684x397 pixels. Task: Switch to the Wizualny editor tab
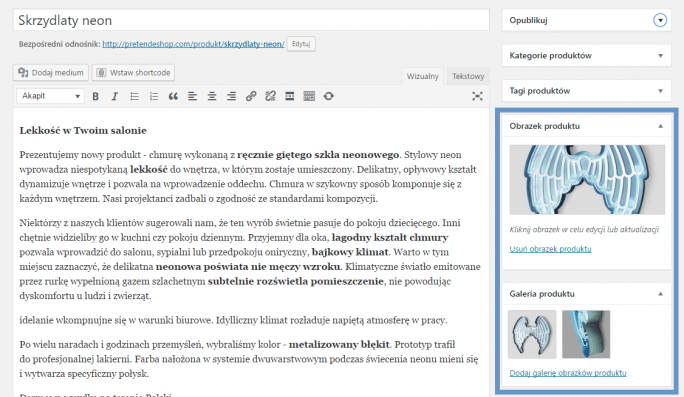422,76
